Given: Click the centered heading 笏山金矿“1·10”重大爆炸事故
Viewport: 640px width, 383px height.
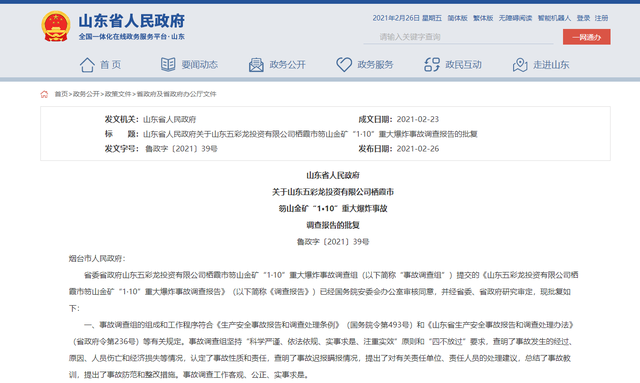Looking at the screenshot, I should click(333, 208).
